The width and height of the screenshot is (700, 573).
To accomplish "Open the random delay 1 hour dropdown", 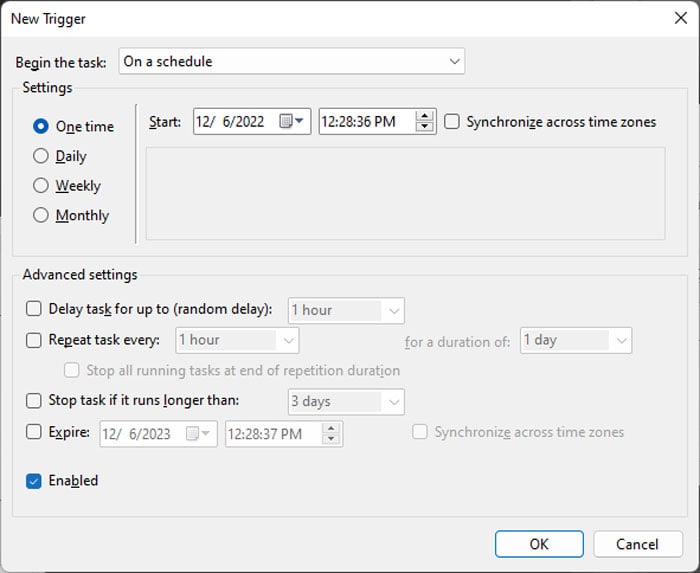I will pyautogui.click(x=346, y=310).
